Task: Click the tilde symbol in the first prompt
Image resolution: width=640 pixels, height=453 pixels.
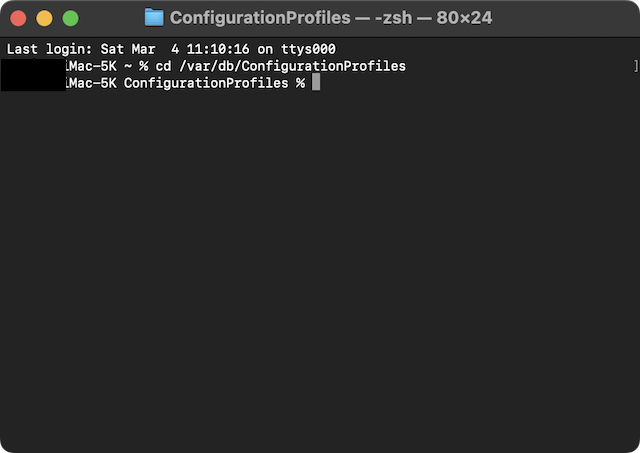Action: tap(130, 66)
